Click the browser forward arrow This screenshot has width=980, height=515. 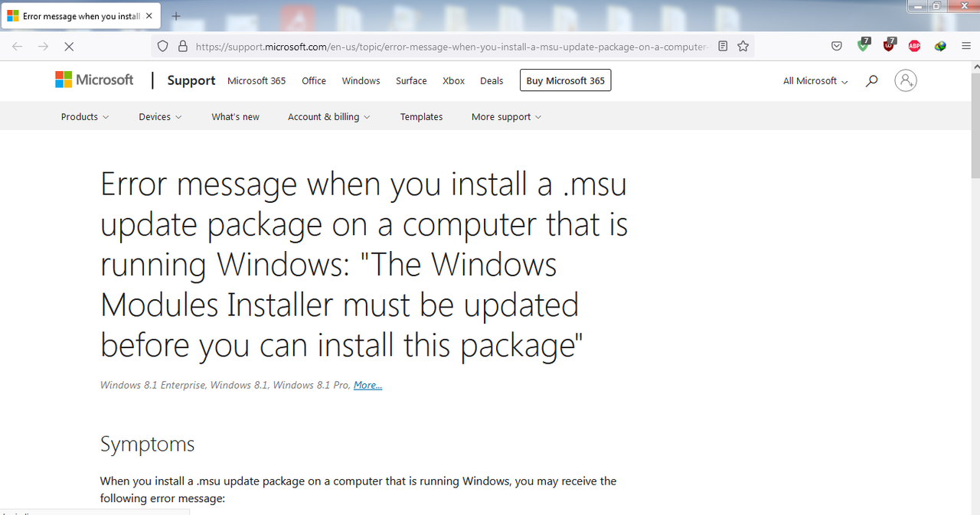(44, 46)
